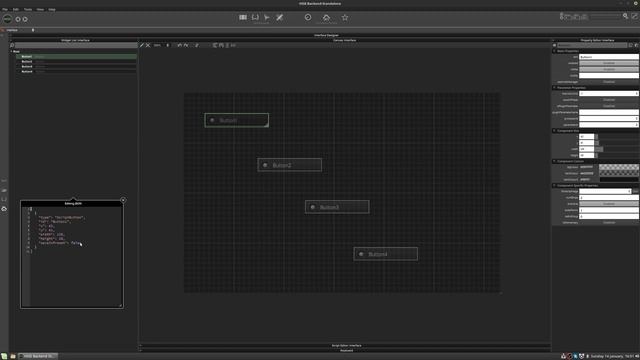This screenshot has width=640, height=360.
Task: Toggle the saveInPreset property
Action: pyautogui.click(x=609, y=100)
